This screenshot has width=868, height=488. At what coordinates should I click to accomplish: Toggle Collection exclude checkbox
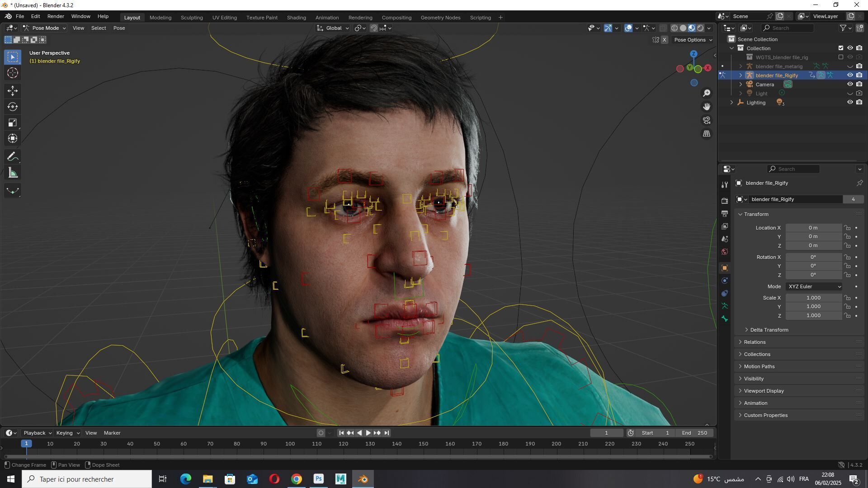coord(841,48)
